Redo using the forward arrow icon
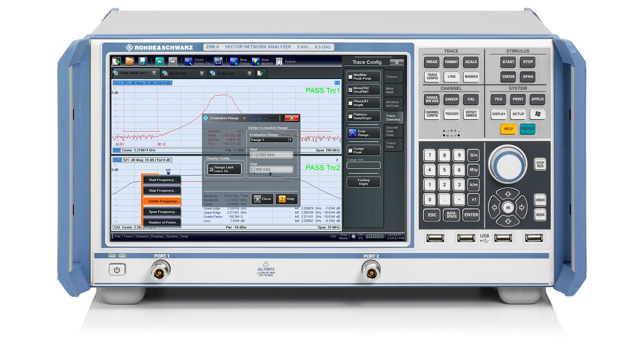 pos(172,61)
